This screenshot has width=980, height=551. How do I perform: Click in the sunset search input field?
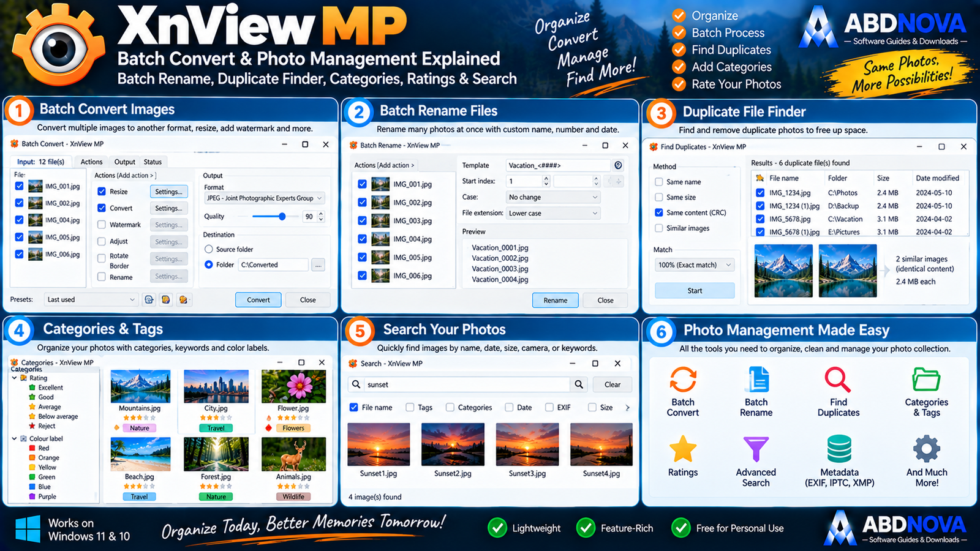pos(468,384)
